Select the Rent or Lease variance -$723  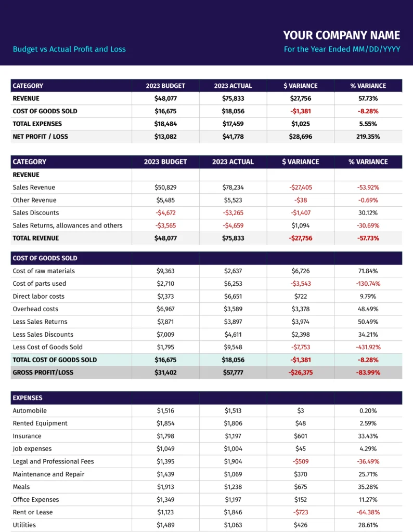(x=301, y=512)
